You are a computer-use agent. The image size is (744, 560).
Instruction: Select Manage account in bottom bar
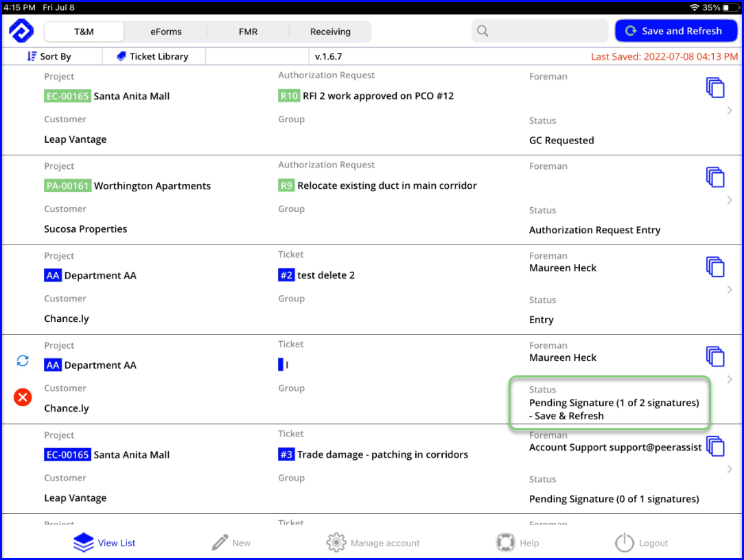tap(373, 542)
